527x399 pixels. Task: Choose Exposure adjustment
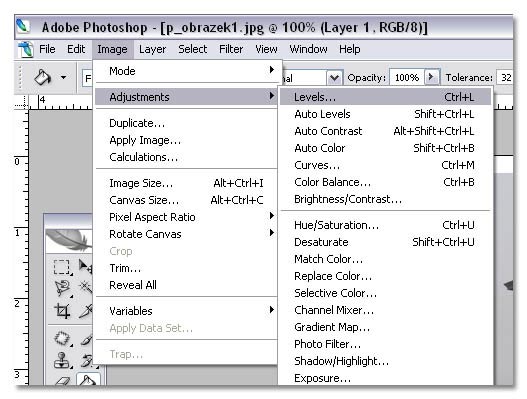point(385,378)
